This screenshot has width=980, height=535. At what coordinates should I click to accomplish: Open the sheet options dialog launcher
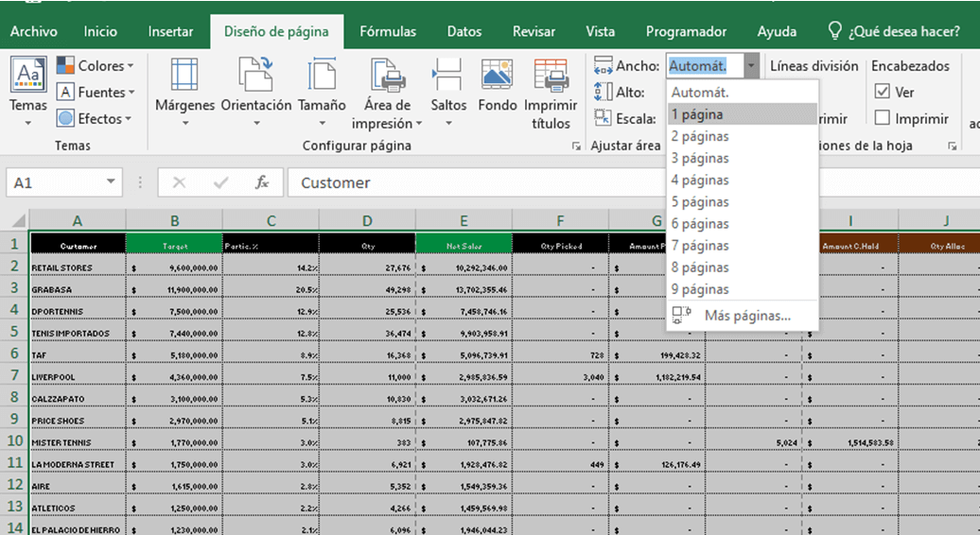point(952,147)
